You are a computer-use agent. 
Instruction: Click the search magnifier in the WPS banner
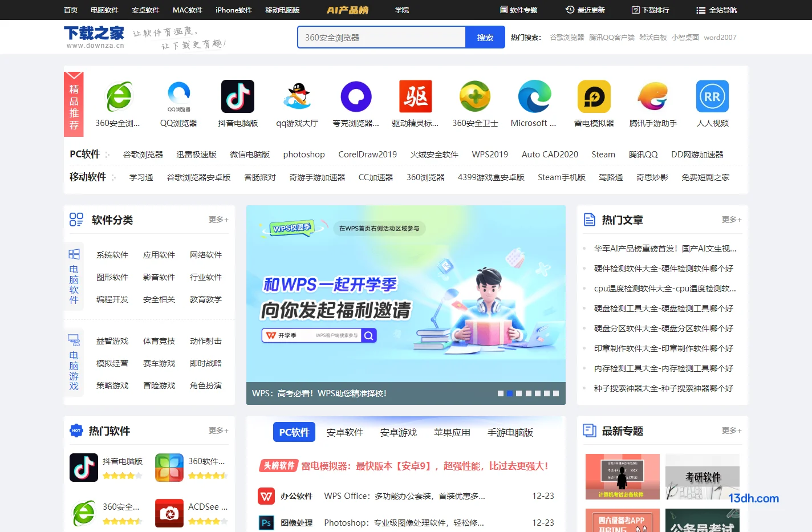[369, 335]
